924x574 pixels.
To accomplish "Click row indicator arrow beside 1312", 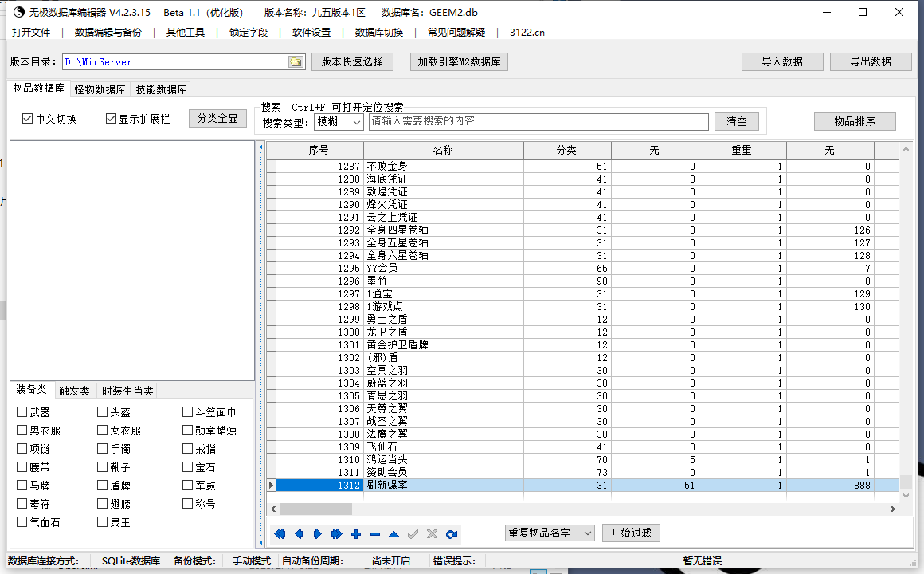I will (271, 485).
